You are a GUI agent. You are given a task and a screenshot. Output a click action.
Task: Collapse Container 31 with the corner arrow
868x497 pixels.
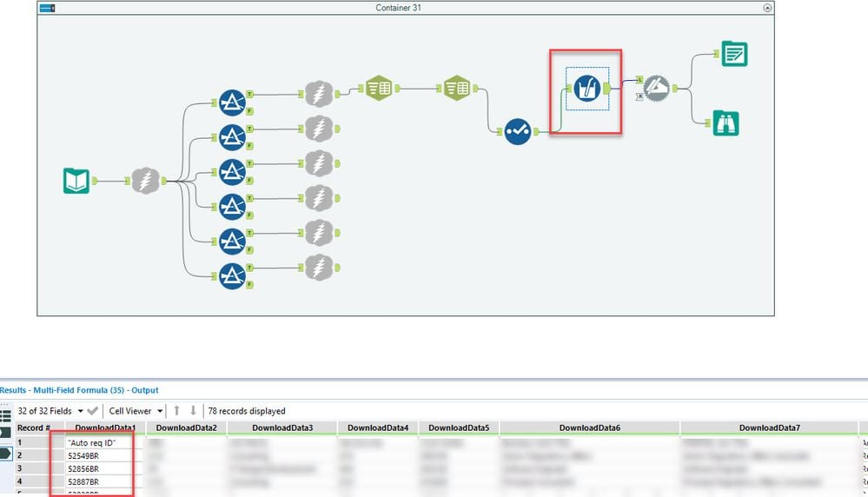[x=767, y=8]
